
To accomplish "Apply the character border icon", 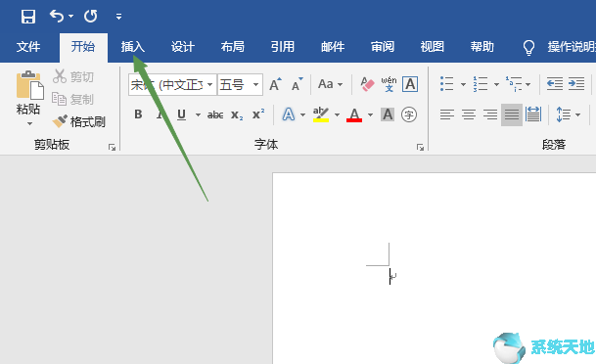I will coord(410,84).
